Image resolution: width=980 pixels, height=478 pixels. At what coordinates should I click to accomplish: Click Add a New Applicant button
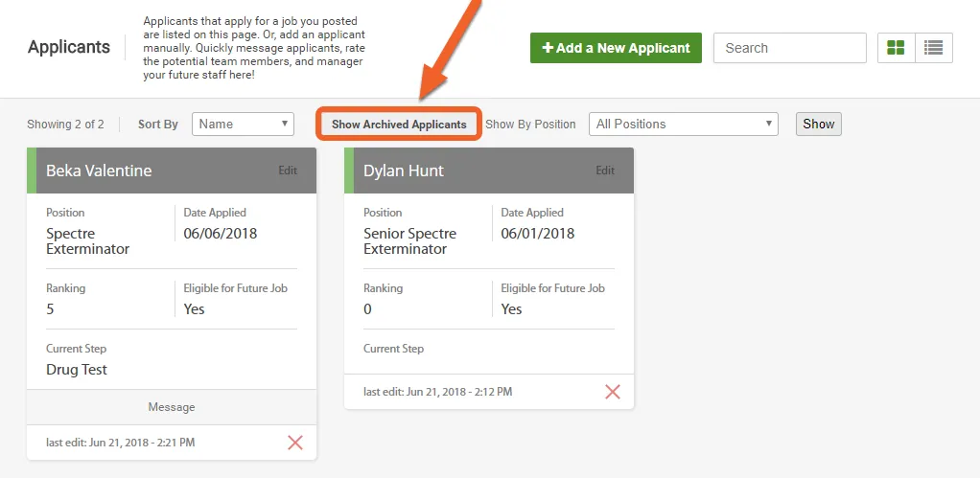616,48
